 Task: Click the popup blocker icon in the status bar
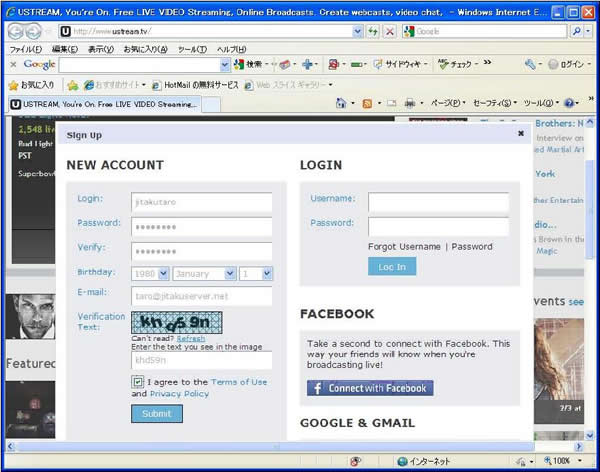coord(355,461)
